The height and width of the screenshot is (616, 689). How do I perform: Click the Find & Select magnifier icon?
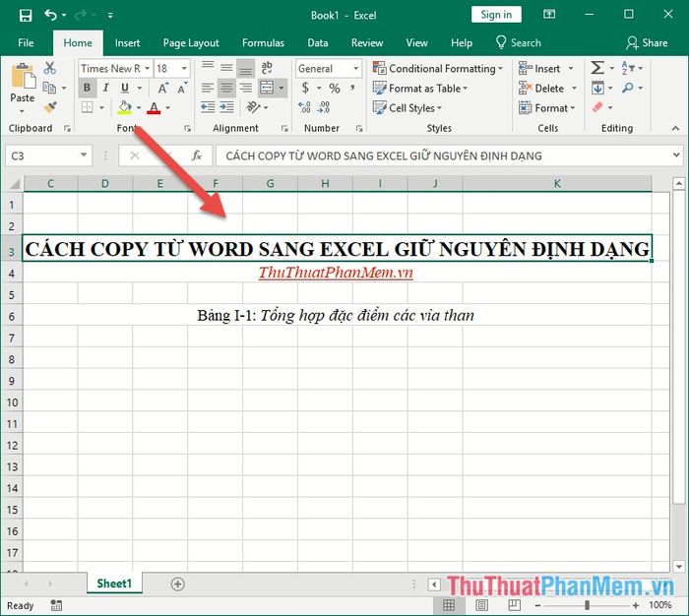tap(628, 88)
